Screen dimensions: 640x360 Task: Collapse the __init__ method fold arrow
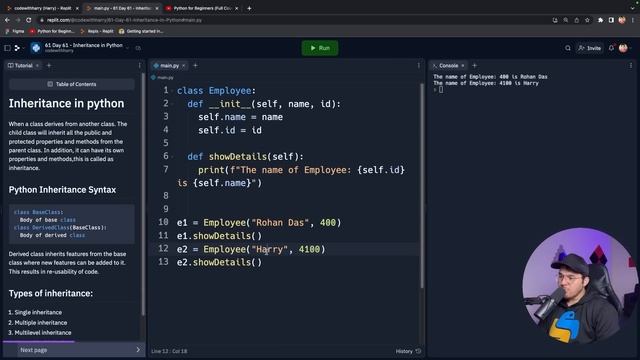[173, 104]
